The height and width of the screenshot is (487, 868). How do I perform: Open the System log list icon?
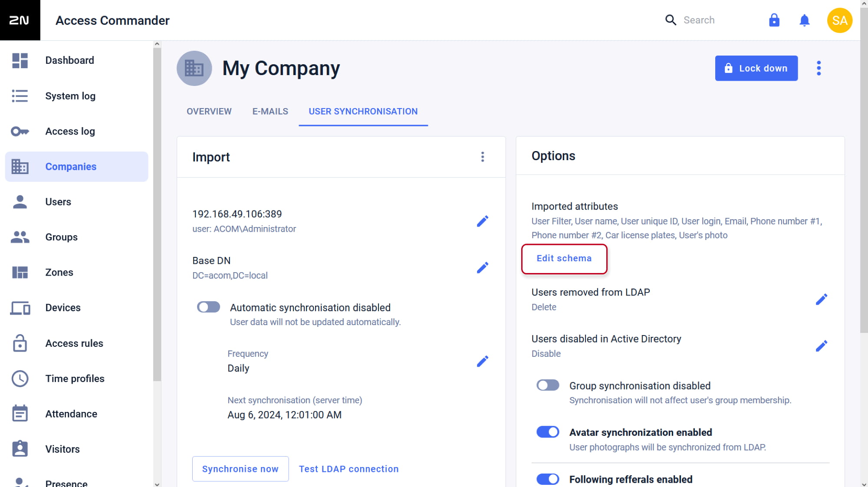(x=20, y=96)
